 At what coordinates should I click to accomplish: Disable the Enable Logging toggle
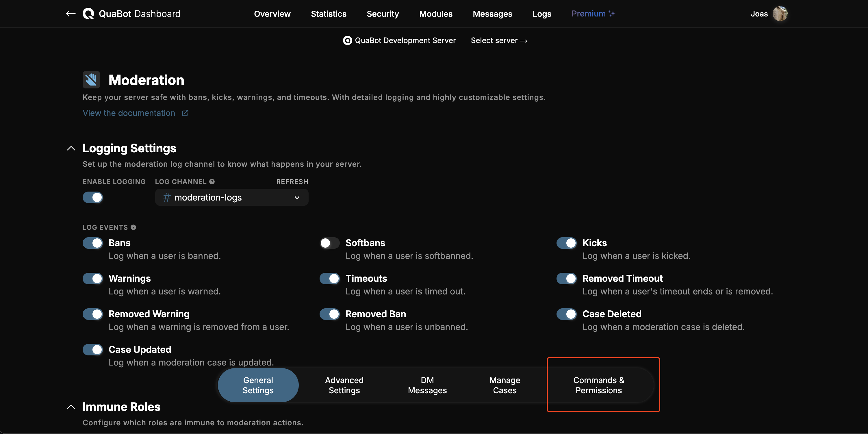pyautogui.click(x=93, y=197)
